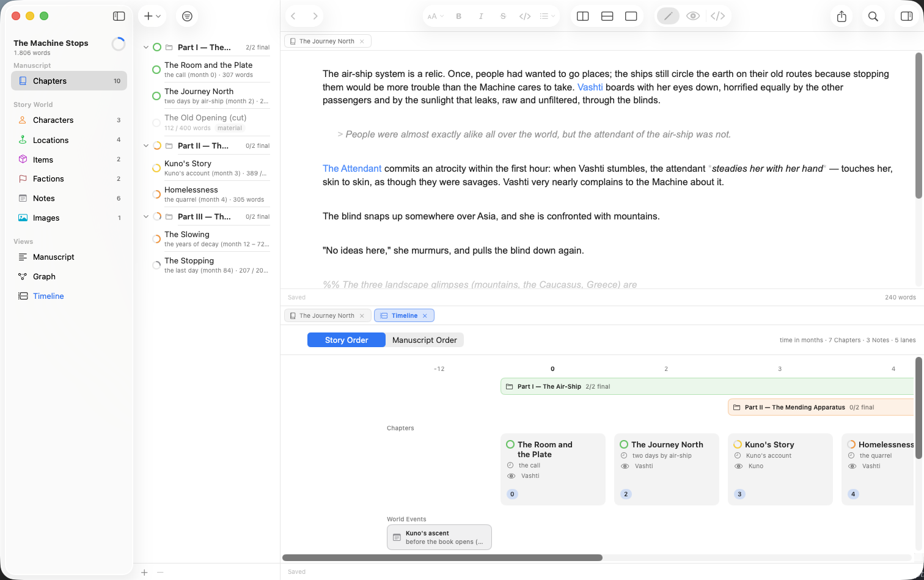
Task: Go back with the left arrow button
Action: (x=294, y=17)
